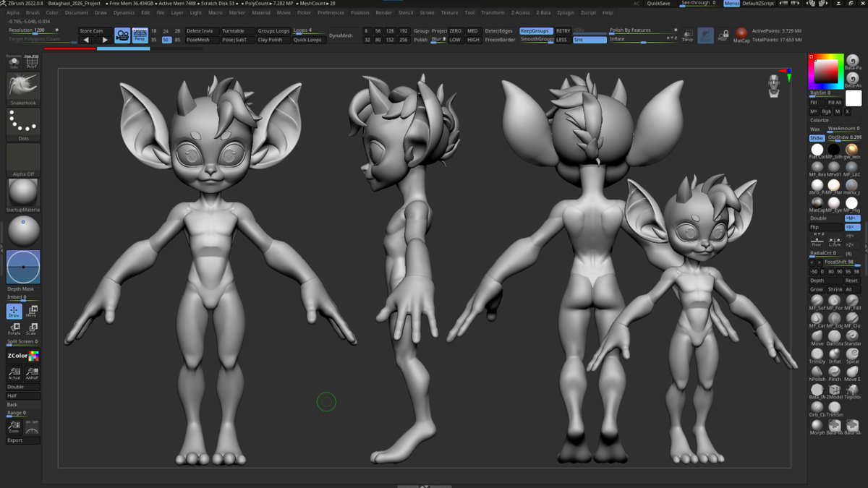Adjust the Polish By Features slider
The height and width of the screenshot is (488, 868).
pos(643,31)
